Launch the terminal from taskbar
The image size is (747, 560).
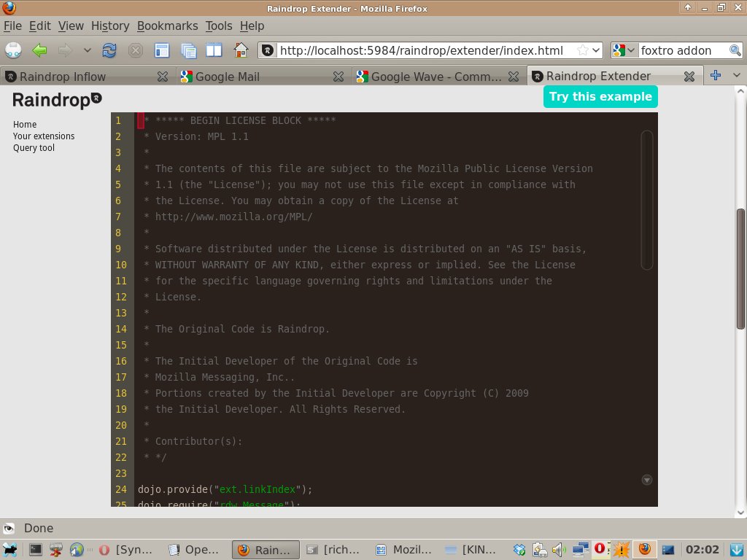click(x=36, y=550)
